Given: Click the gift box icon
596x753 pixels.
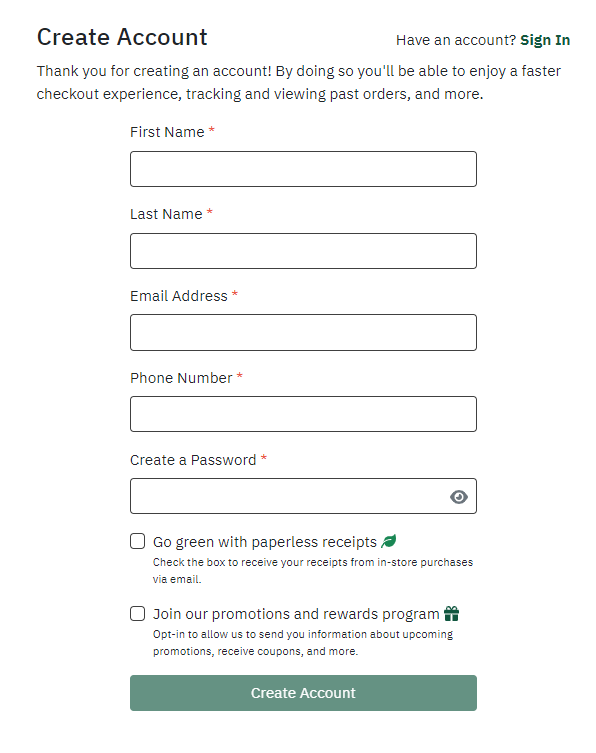Looking at the screenshot, I should [x=451, y=613].
